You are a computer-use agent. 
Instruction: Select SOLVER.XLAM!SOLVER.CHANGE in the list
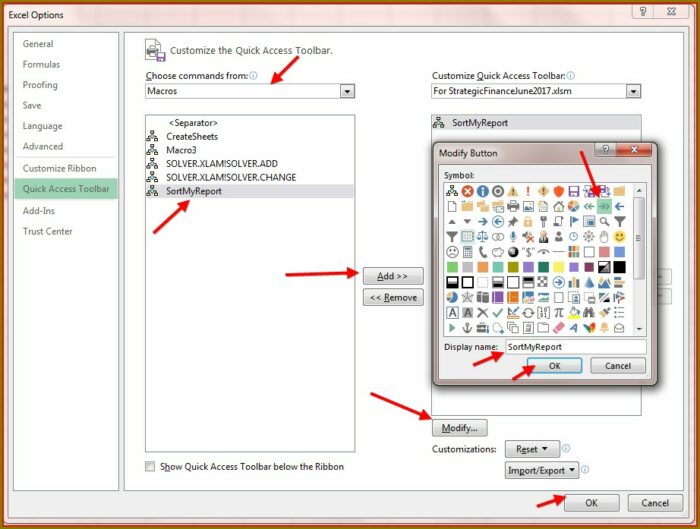coord(250,177)
